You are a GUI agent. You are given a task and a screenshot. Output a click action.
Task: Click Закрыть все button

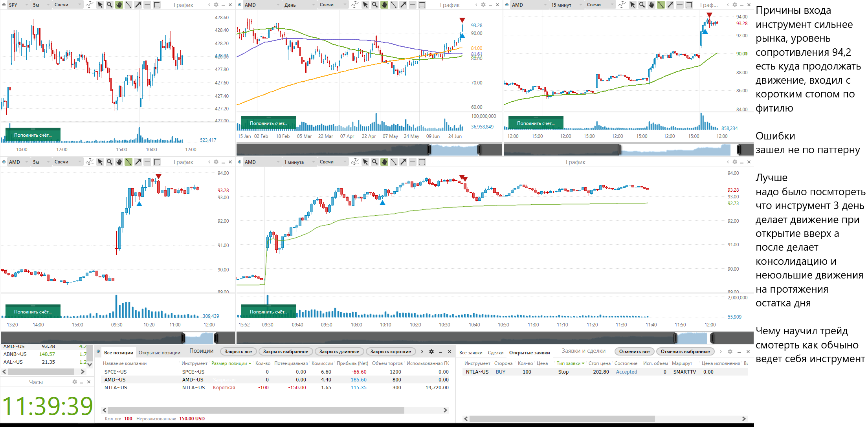point(238,352)
